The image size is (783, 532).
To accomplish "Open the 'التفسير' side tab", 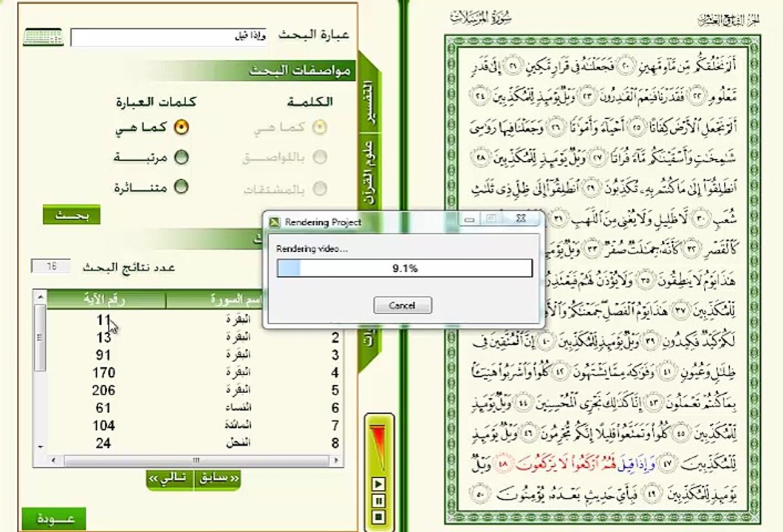I will pyautogui.click(x=370, y=103).
